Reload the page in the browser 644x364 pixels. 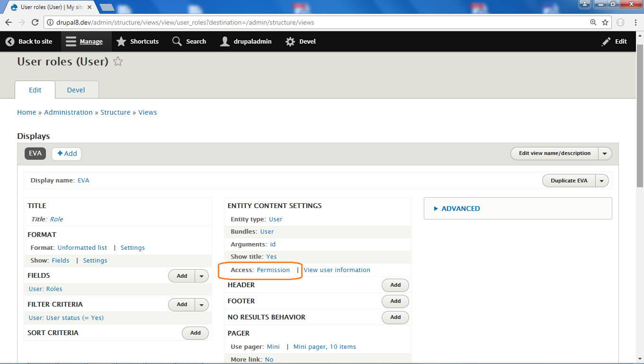click(35, 22)
